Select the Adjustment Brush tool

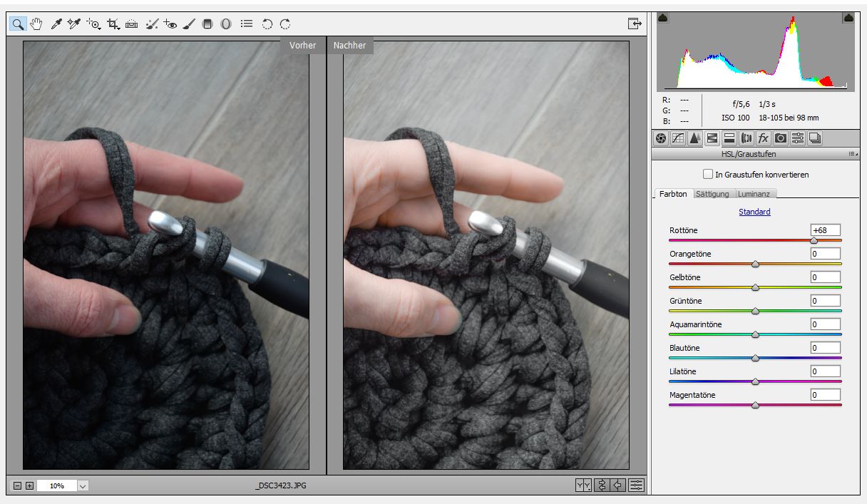[x=189, y=24]
